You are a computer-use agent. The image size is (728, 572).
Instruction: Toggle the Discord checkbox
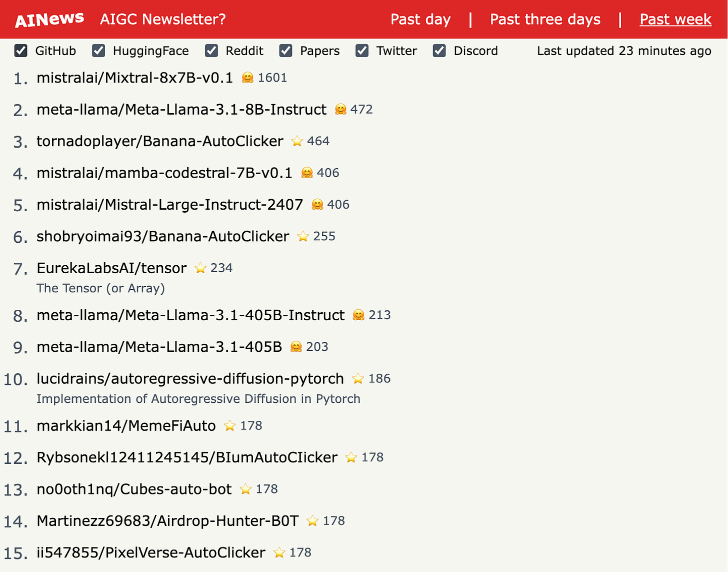click(x=439, y=51)
